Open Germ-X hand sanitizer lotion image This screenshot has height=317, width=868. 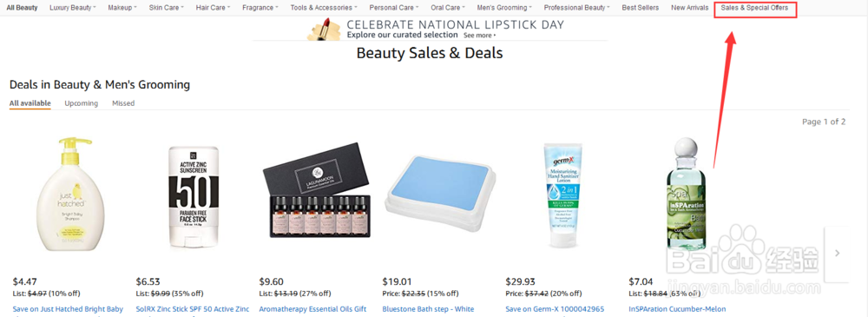561,195
